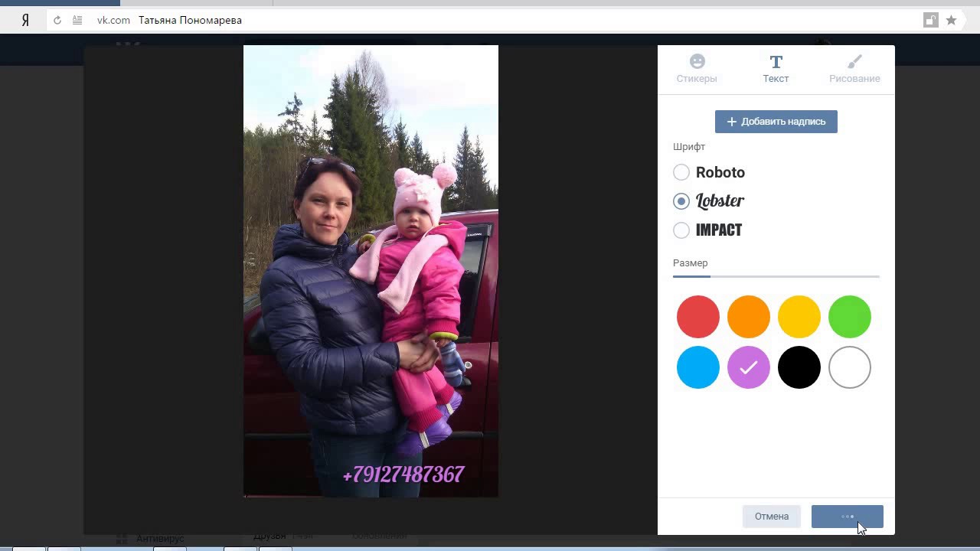Open the Рисование brush tab
Screen dimensions: 980x551
(854, 69)
